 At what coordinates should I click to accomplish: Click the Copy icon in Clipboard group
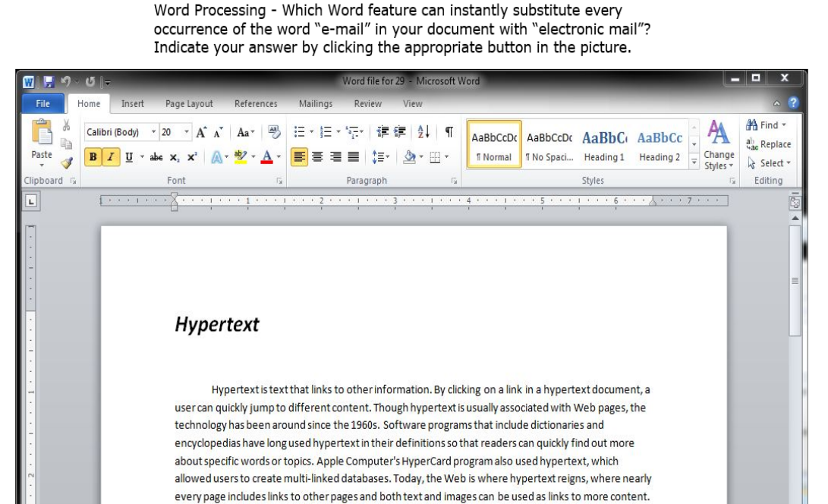[66, 143]
